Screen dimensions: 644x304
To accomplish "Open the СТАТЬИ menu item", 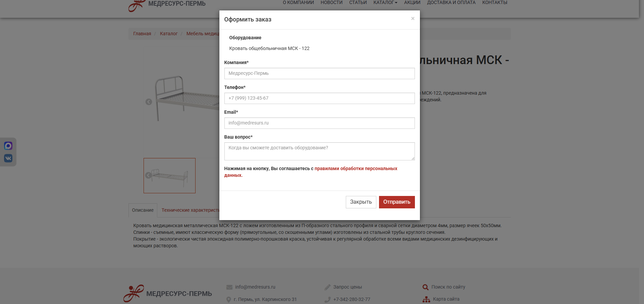I will pyautogui.click(x=358, y=3).
